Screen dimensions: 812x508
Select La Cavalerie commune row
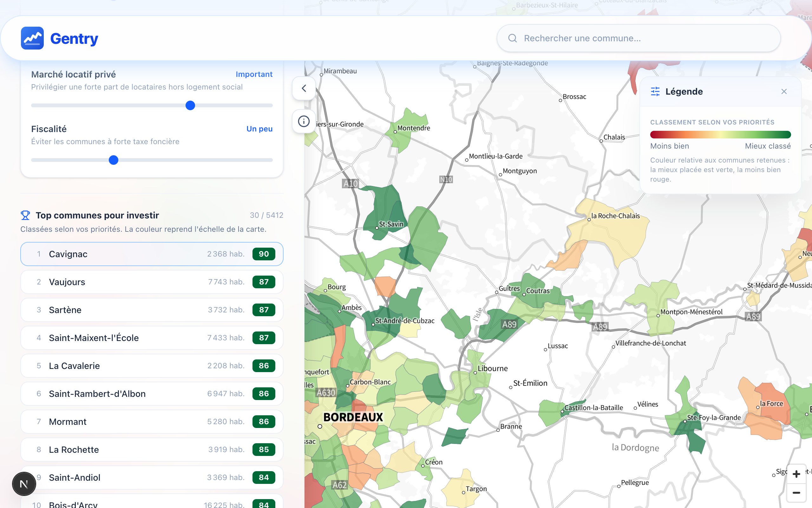[152, 365]
